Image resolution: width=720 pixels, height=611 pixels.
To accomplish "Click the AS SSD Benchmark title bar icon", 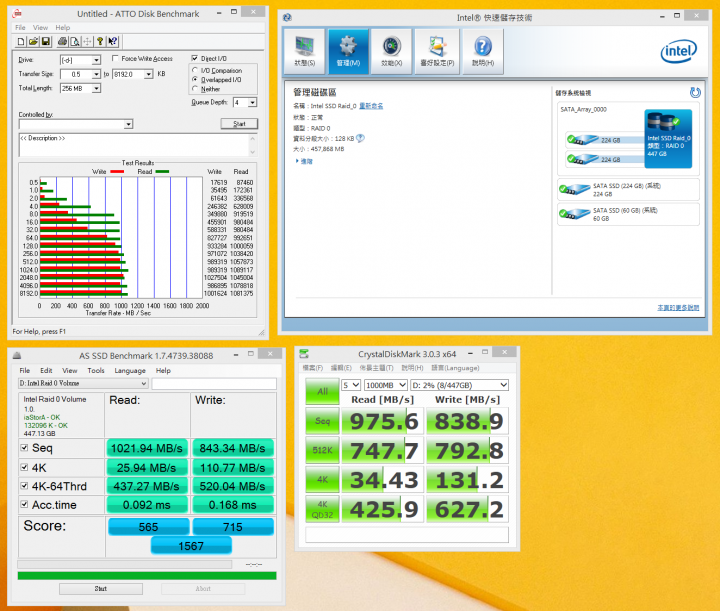I will pos(17,355).
